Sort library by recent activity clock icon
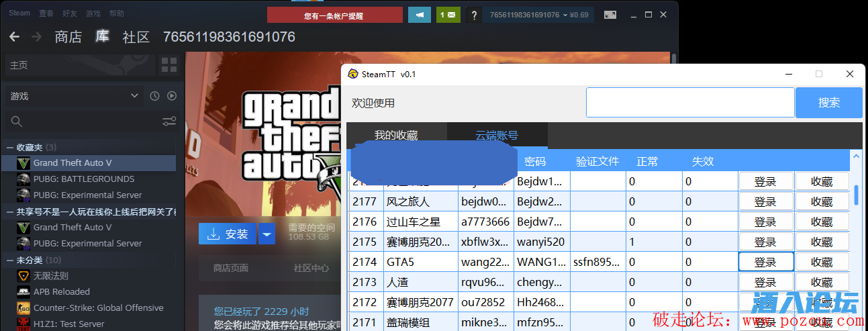 click(154, 96)
